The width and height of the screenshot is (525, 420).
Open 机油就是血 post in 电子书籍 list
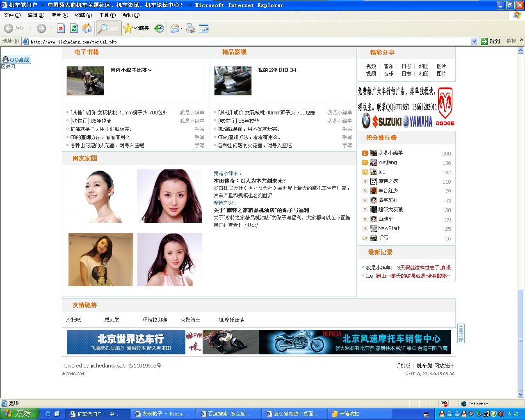[x=101, y=129]
